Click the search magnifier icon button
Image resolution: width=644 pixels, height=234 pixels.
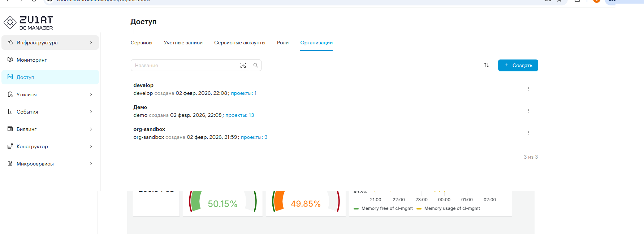[256, 65]
